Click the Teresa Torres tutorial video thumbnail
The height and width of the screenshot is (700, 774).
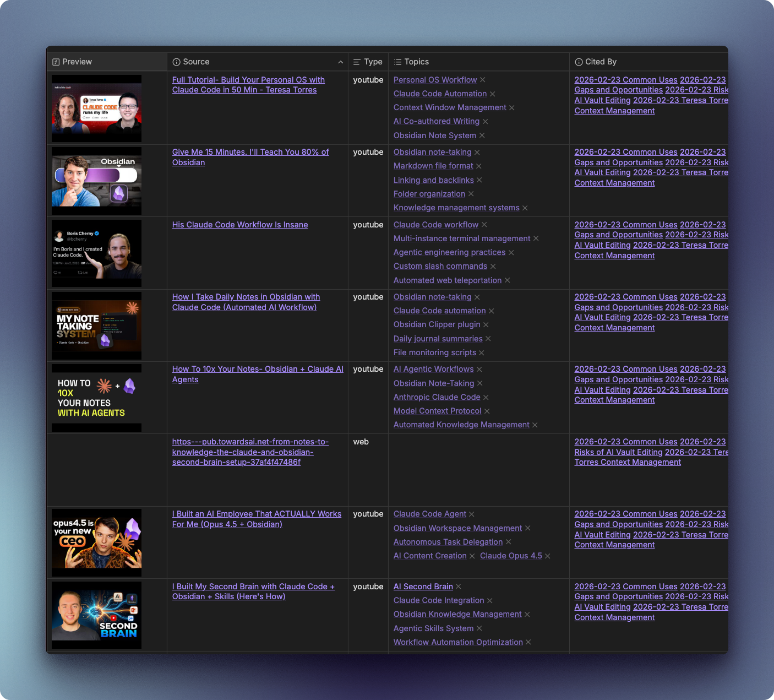pos(96,108)
